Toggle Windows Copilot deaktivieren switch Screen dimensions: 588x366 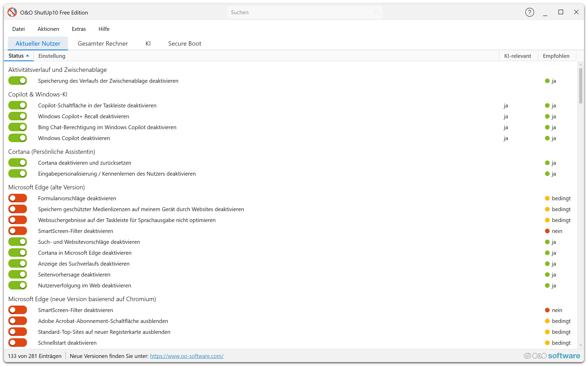18,138
